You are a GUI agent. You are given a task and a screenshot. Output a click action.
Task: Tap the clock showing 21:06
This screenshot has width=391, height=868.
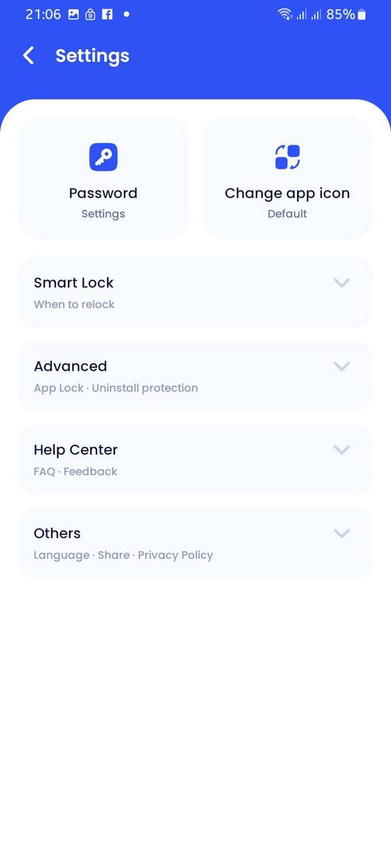tap(43, 14)
